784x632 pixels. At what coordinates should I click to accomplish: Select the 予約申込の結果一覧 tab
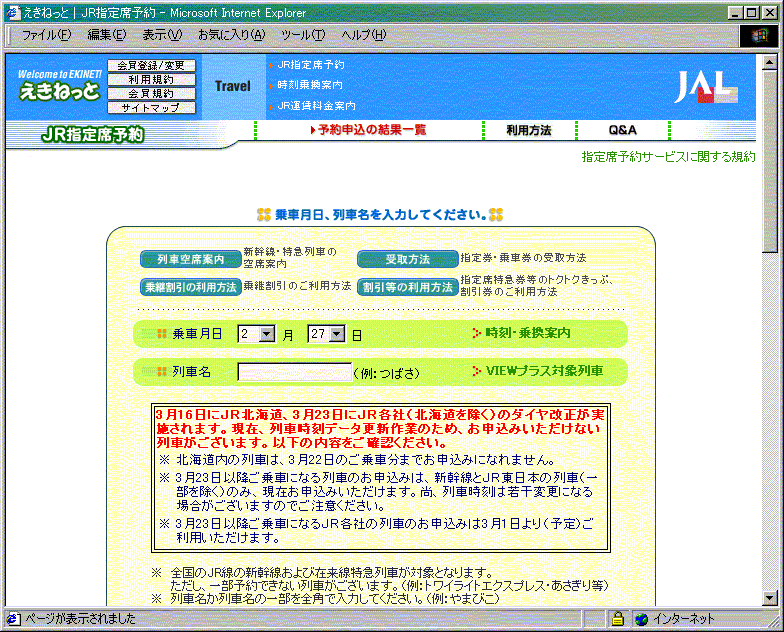click(x=369, y=130)
